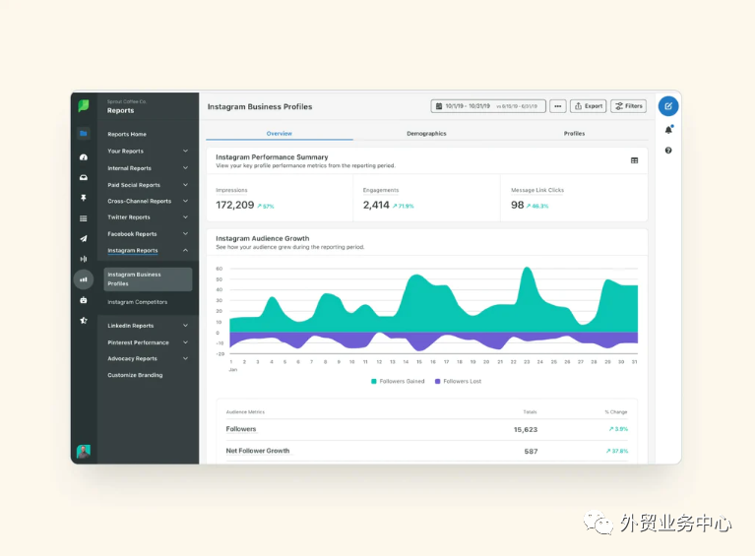Open the notifications bell icon
Screen dimensions: 756x556
coord(668,130)
